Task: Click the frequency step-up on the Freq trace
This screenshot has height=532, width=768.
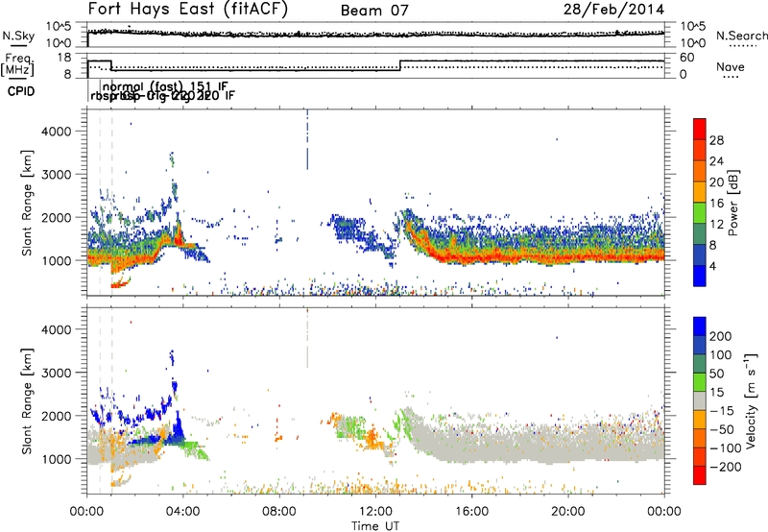Action: (x=400, y=65)
